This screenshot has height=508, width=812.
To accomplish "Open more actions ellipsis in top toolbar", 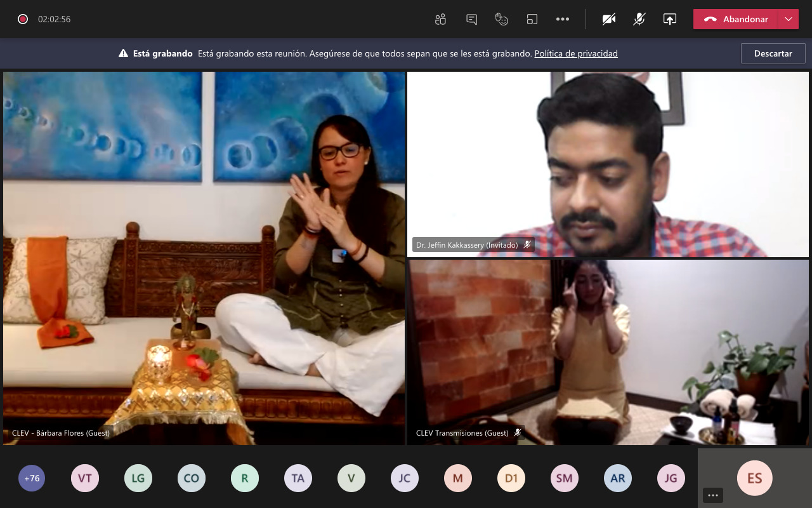I will (563, 19).
